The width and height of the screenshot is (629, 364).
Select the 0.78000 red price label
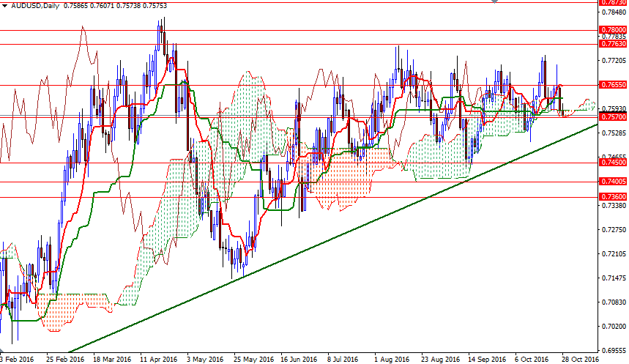[613, 30]
